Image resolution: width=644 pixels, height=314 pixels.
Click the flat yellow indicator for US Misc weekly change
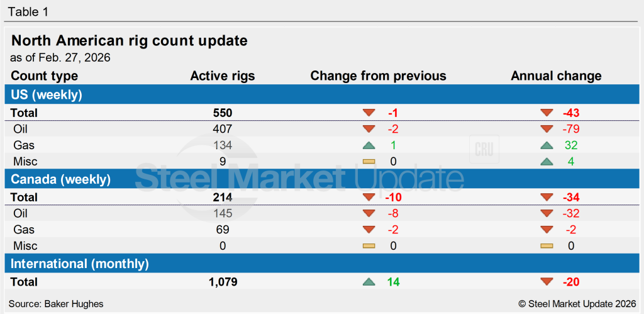369,162
